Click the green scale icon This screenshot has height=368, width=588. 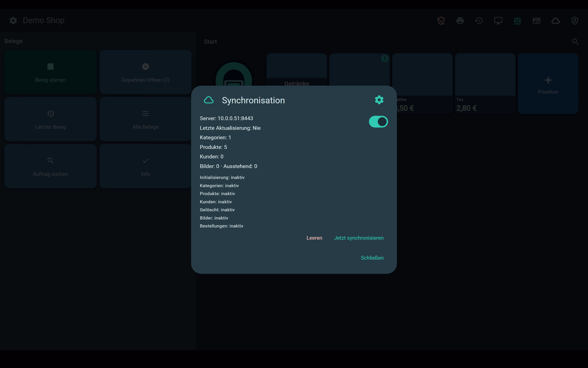pyautogui.click(x=517, y=21)
